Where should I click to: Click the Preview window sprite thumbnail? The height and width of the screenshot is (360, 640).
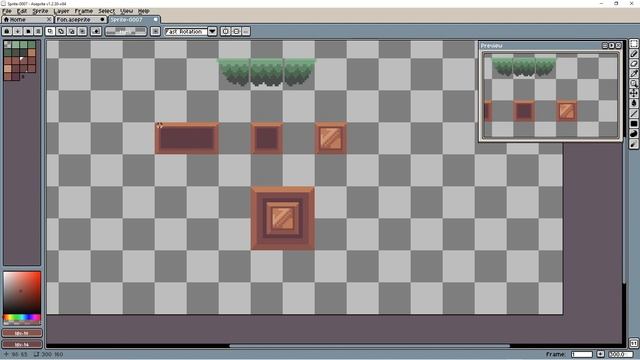(551, 95)
